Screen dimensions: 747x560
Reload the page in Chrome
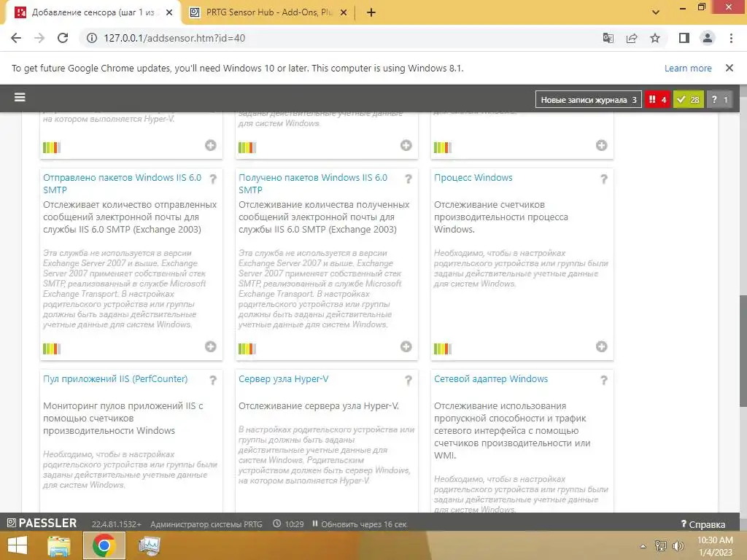[63, 38]
